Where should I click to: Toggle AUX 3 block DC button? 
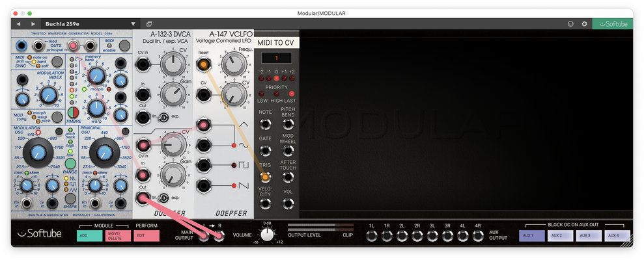[x=589, y=236]
